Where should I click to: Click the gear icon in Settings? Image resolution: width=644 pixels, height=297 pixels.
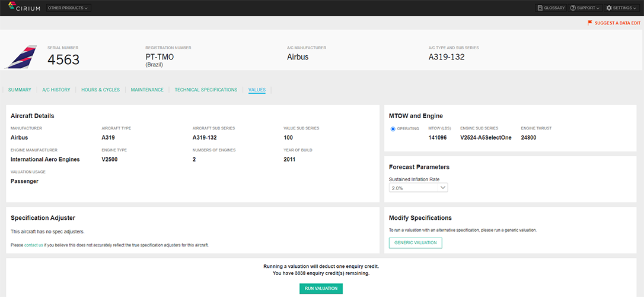click(608, 8)
